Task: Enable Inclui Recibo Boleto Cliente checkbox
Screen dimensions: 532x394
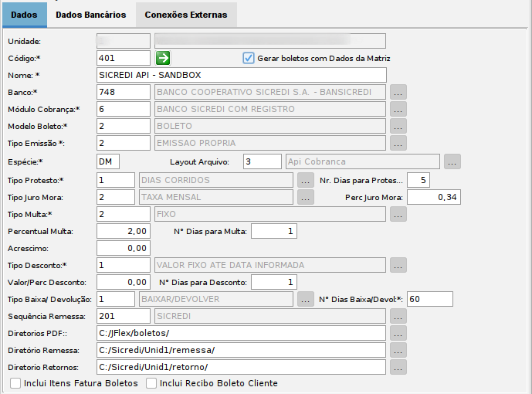Action: point(151,383)
